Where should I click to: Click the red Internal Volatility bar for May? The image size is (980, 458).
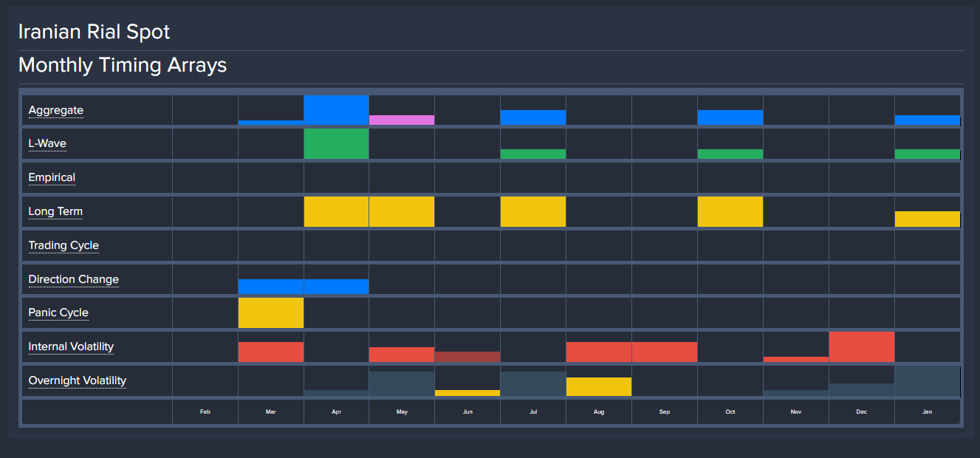pyautogui.click(x=402, y=355)
